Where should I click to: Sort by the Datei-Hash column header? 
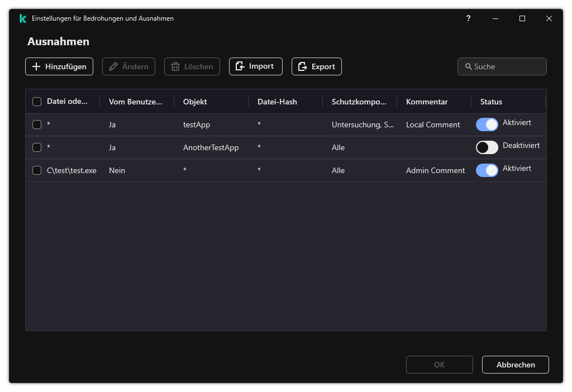coord(277,102)
